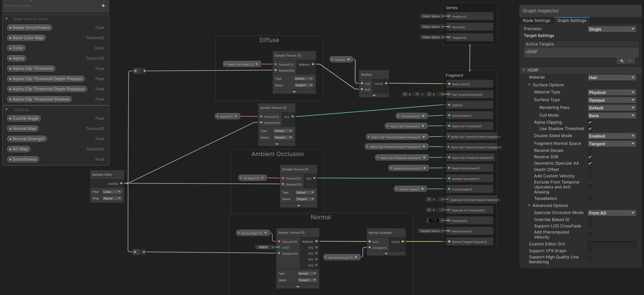Disable the Alpha Clipping checkbox
The image size is (644, 295).
tap(590, 122)
